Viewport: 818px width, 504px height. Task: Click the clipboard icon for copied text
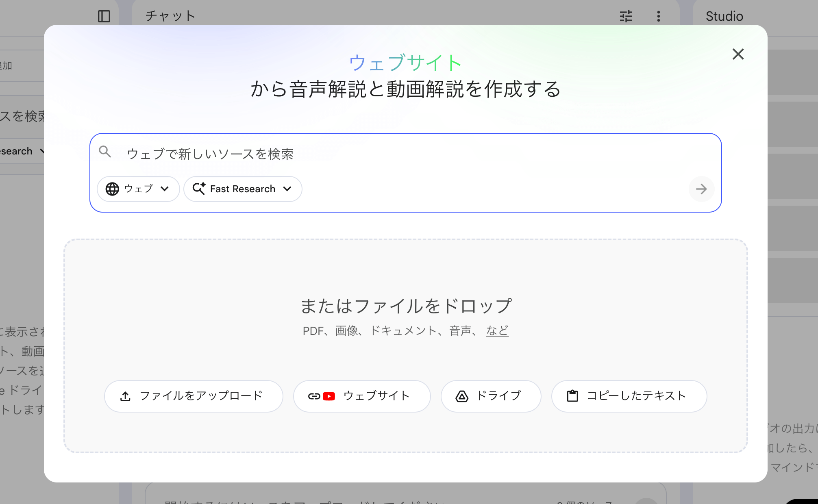(572, 396)
